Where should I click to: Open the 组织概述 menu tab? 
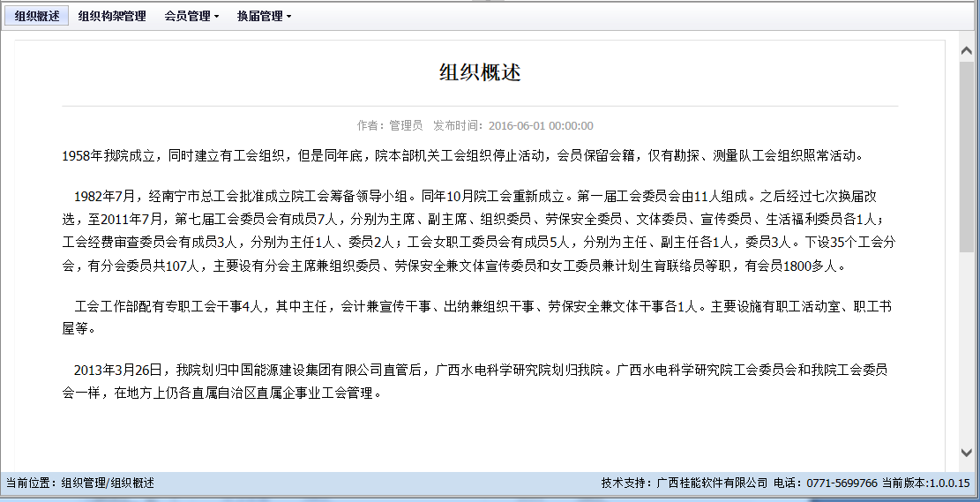click(x=37, y=16)
